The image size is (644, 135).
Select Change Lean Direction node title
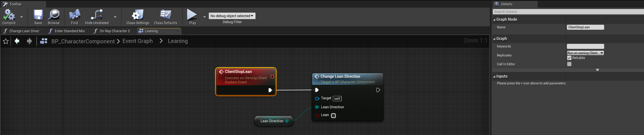pyautogui.click(x=340, y=76)
